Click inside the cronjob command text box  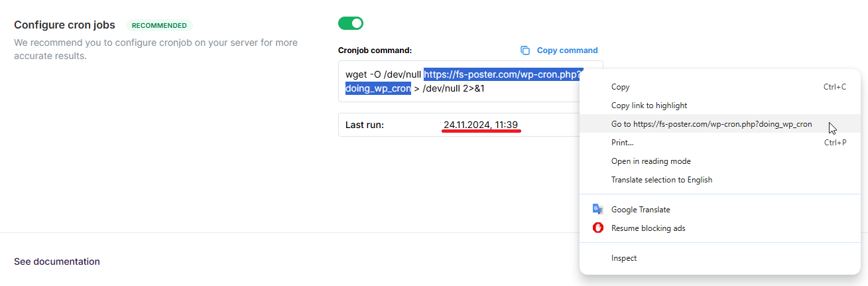point(471,82)
